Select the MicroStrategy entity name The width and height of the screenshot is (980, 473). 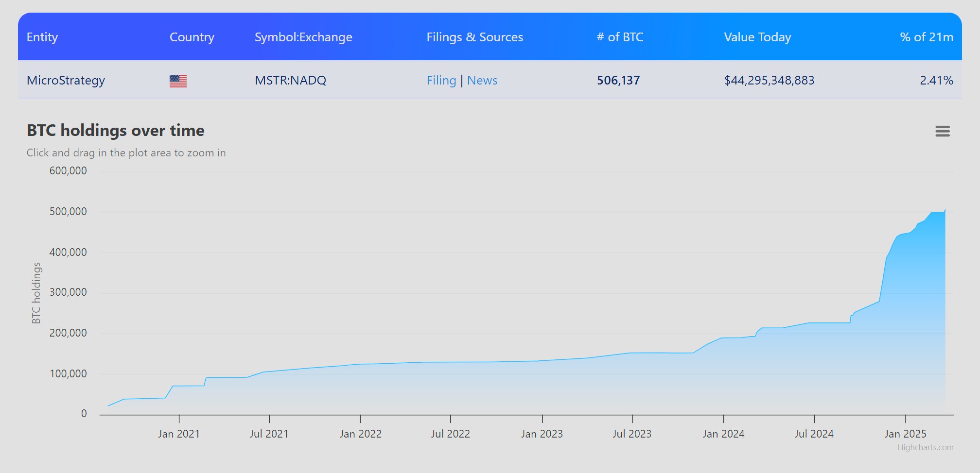click(x=66, y=80)
